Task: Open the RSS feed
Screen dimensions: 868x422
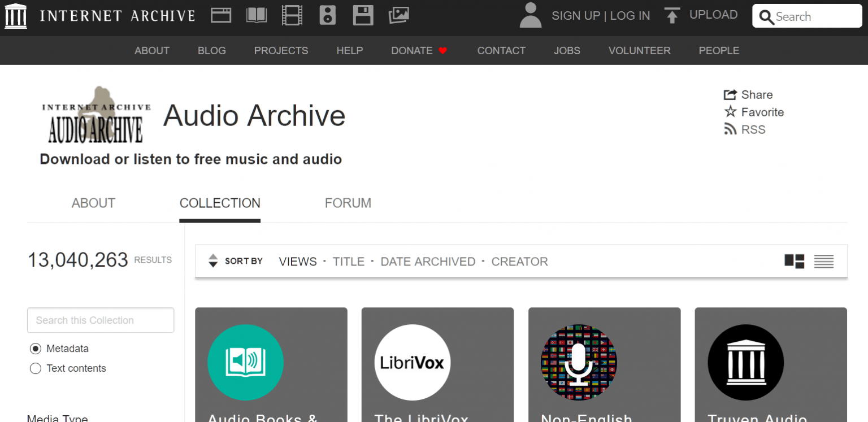Action: tap(744, 129)
